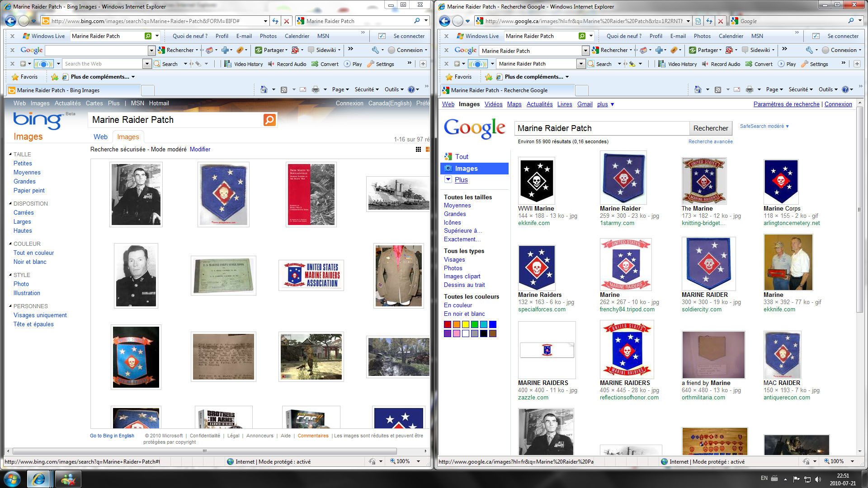Open toolbar Settings wrench in the Bing window
The height and width of the screenshot is (488, 868).
click(x=381, y=64)
